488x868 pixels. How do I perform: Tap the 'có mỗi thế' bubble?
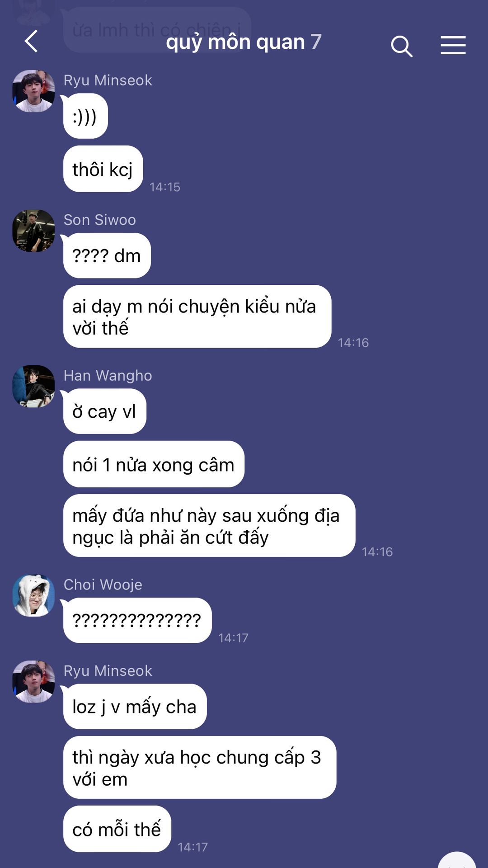click(x=117, y=829)
